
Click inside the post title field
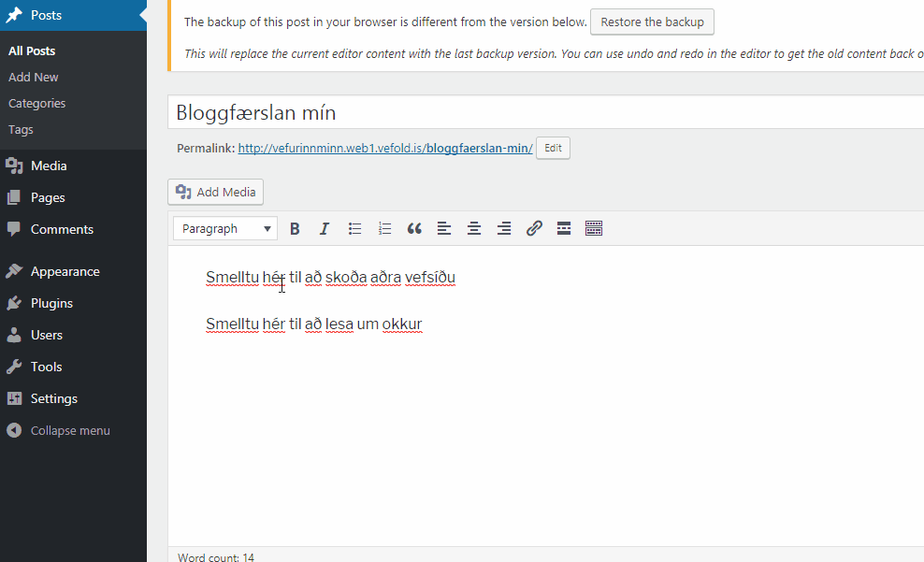pos(374,111)
